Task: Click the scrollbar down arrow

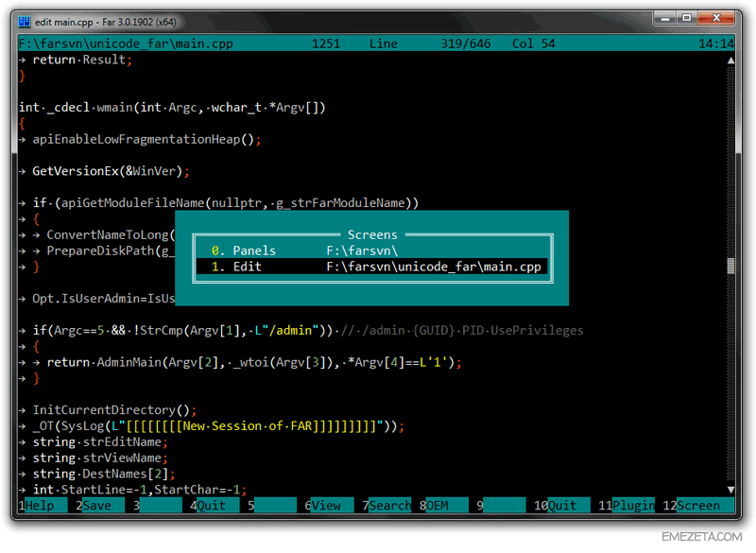Action: (x=730, y=490)
